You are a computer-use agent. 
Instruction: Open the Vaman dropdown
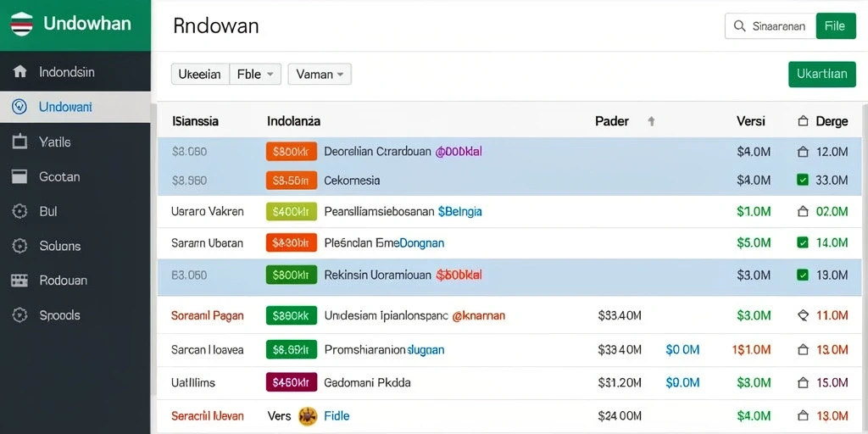[x=320, y=75]
